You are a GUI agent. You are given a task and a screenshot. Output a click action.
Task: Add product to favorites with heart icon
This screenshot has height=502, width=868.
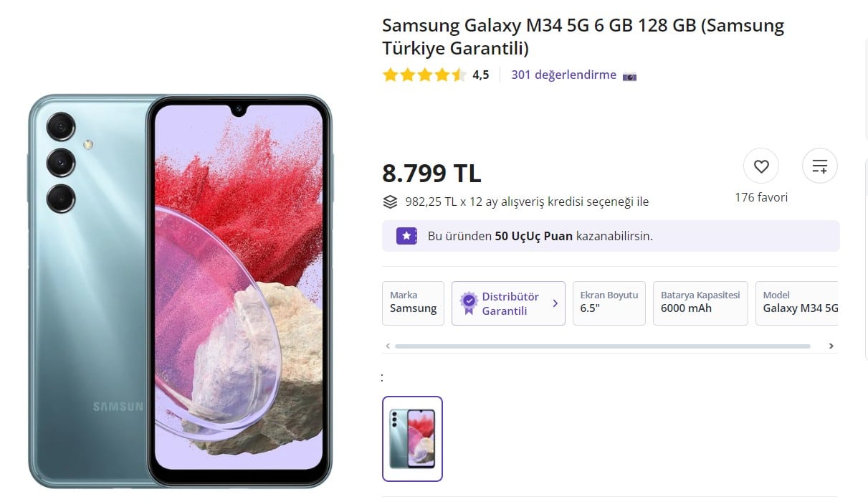click(761, 166)
